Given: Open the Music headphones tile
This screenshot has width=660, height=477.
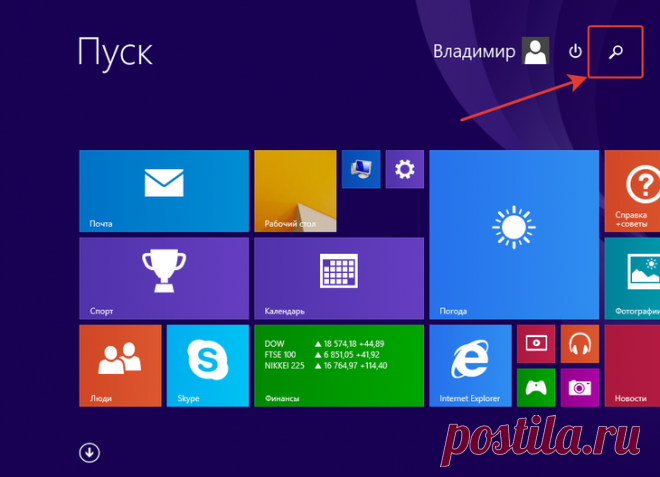Looking at the screenshot, I should coord(580,344).
